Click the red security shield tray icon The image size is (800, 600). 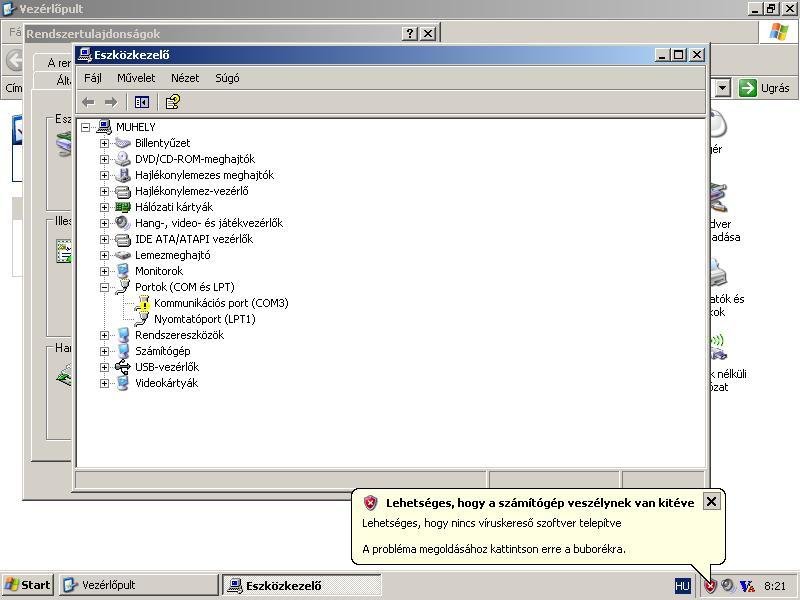pos(710,586)
